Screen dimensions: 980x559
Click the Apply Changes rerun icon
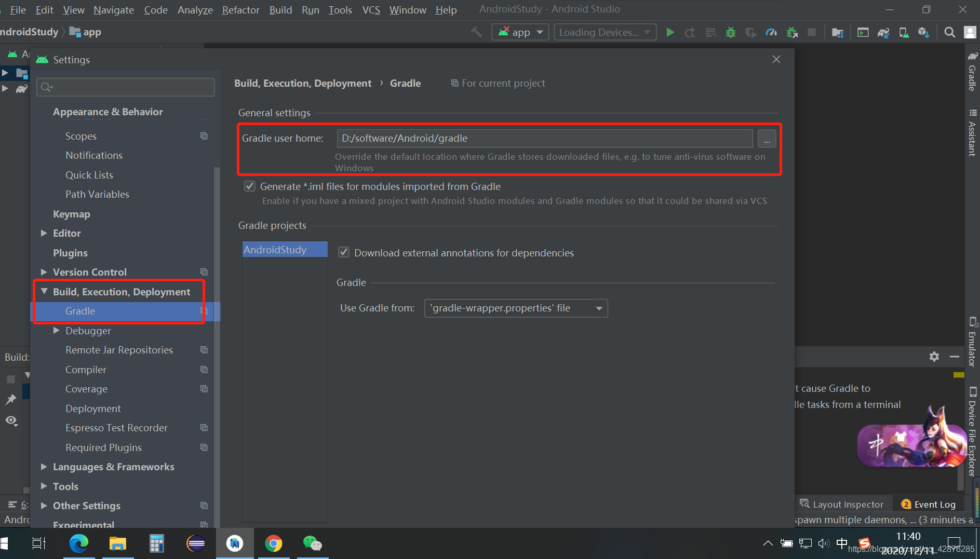690,32
